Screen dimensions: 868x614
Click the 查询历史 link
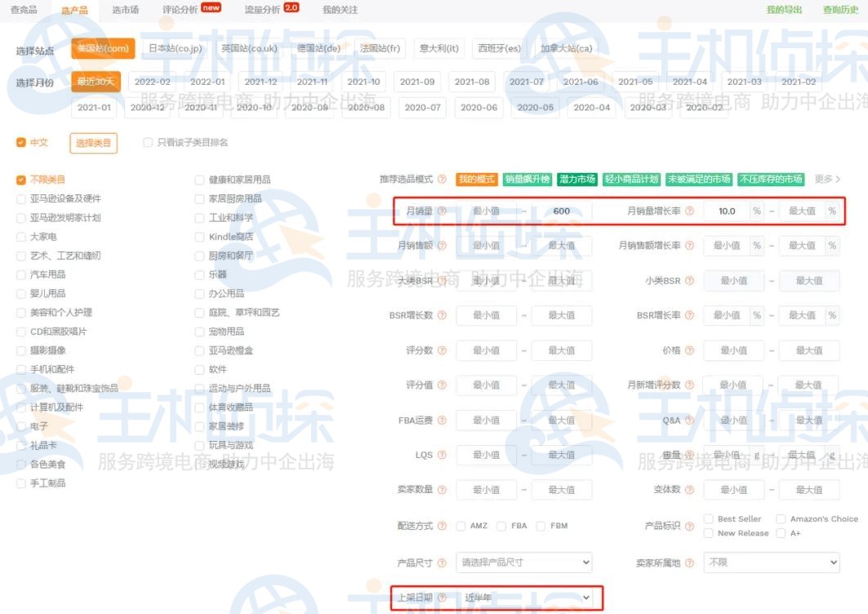[840, 10]
